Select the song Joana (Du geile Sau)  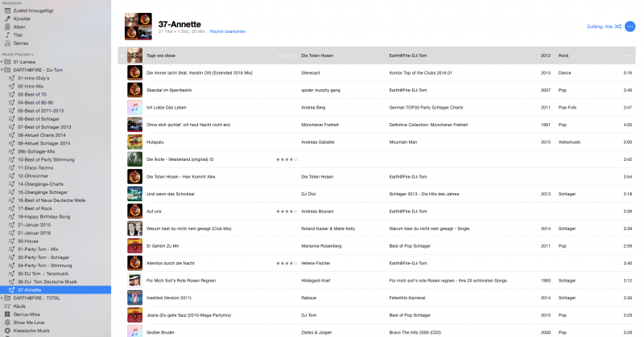(x=377, y=315)
